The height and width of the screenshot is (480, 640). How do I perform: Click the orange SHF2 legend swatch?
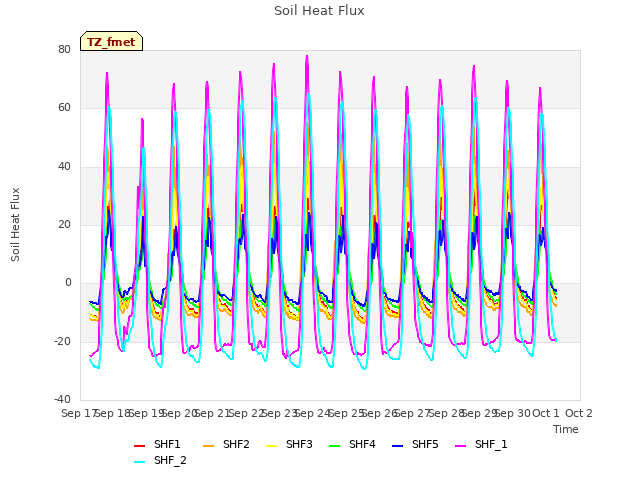[209, 446]
